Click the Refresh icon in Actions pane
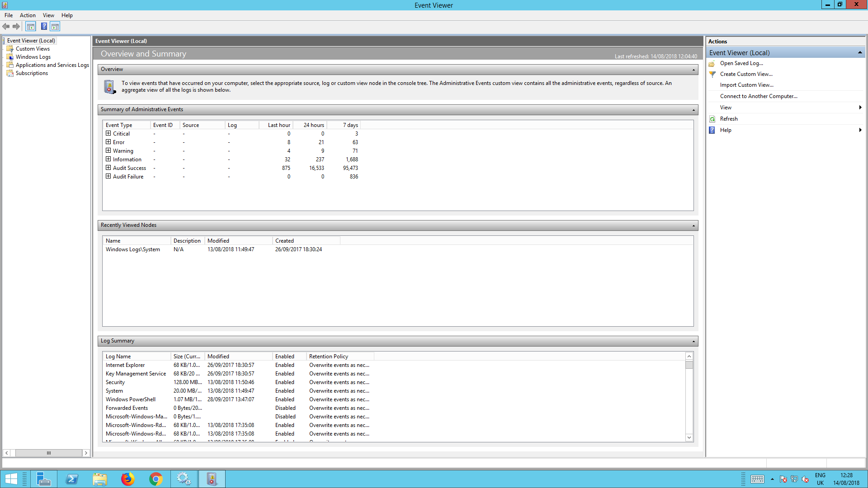The width and height of the screenshot is (868, 488). [x=712, y=119]
